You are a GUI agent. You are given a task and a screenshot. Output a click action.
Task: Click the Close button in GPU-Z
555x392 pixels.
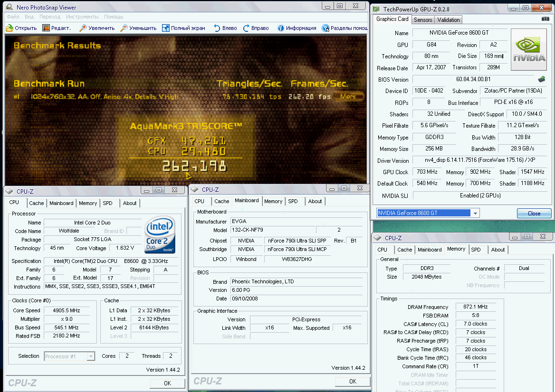tap(534, 213)
